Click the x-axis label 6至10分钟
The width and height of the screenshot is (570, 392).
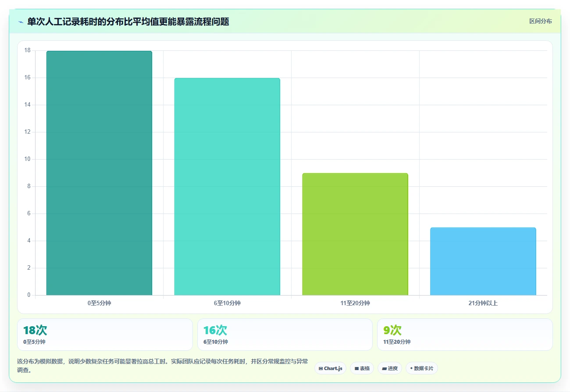[227, 303]
